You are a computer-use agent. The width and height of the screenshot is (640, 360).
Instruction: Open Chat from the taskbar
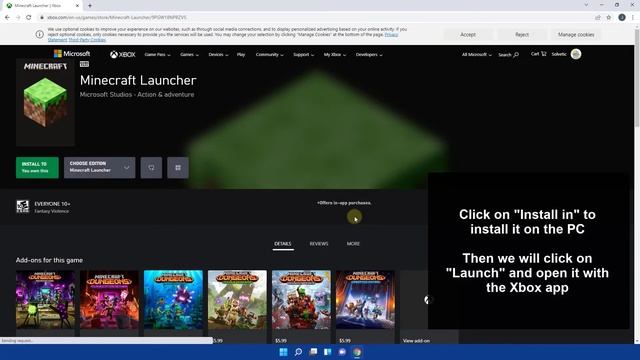click(x=342, y=352)
